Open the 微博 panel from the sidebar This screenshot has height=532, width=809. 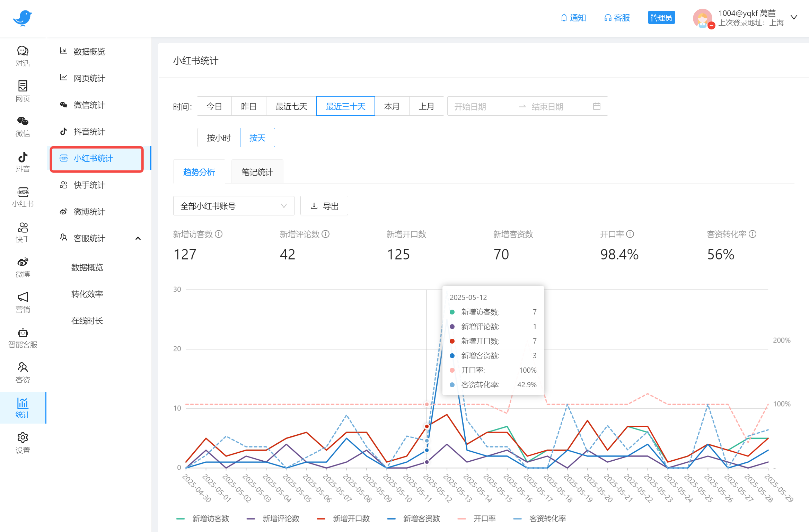(x=23, y=267)
